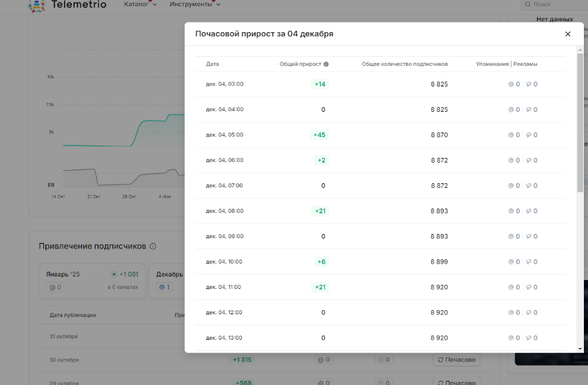Click the +2 growth badge

coord(321,161)
